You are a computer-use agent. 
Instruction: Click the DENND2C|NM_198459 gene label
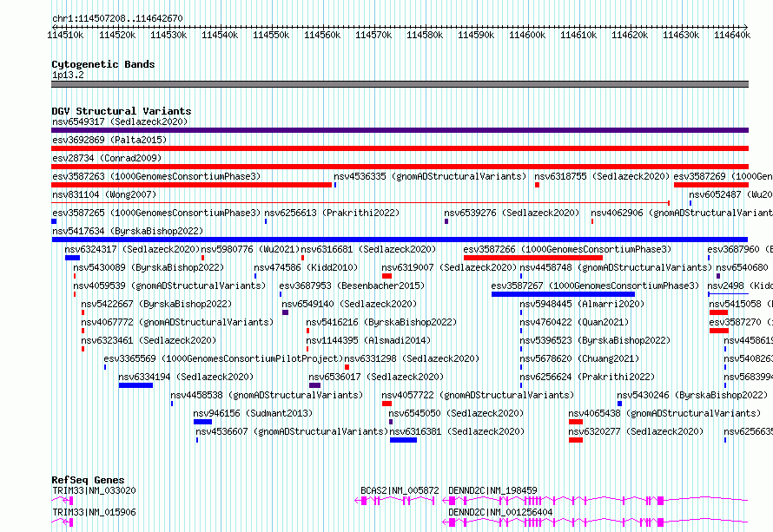pos(492,490)
